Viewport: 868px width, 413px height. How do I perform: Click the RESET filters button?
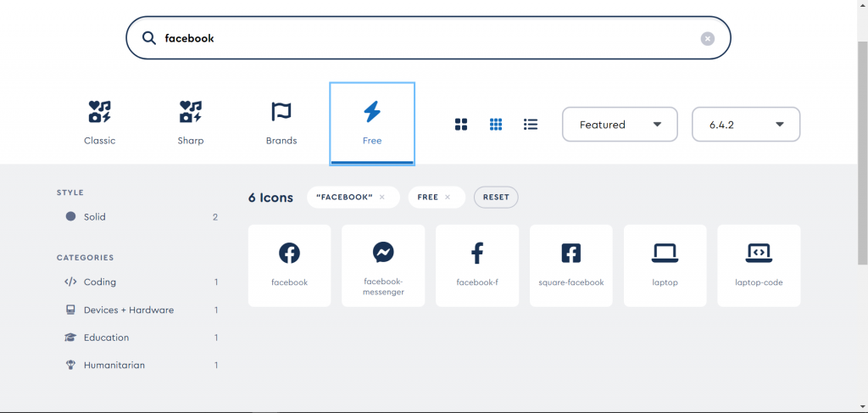click(496, 197)
